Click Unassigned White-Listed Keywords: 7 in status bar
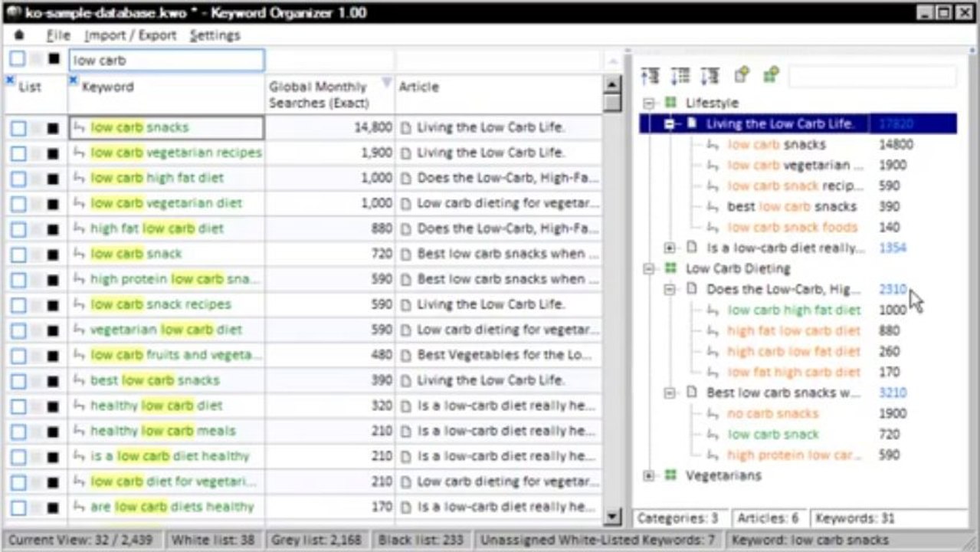Image resolution: width=980 pixels, height=552 pixels. tap(598, 540)
